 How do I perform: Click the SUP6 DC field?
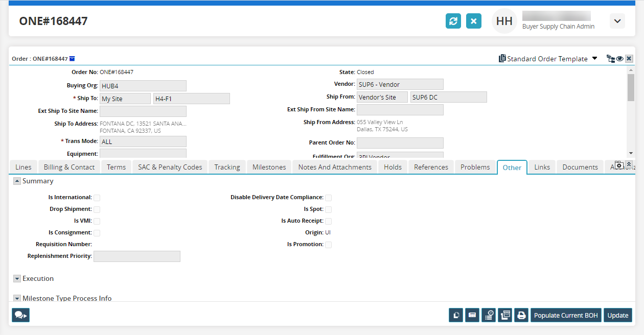[449, 97]
